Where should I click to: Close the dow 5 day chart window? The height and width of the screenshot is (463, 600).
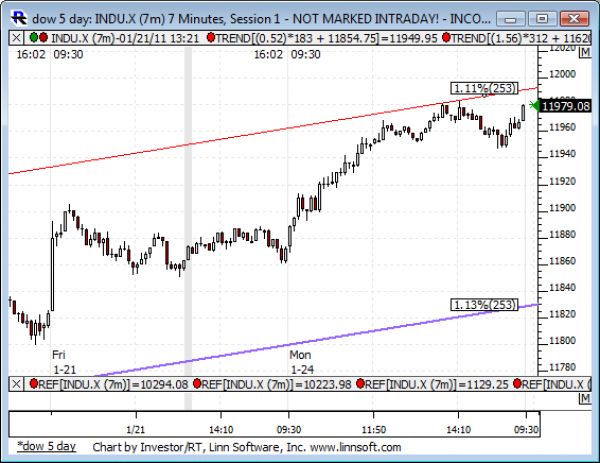point(574,19)
